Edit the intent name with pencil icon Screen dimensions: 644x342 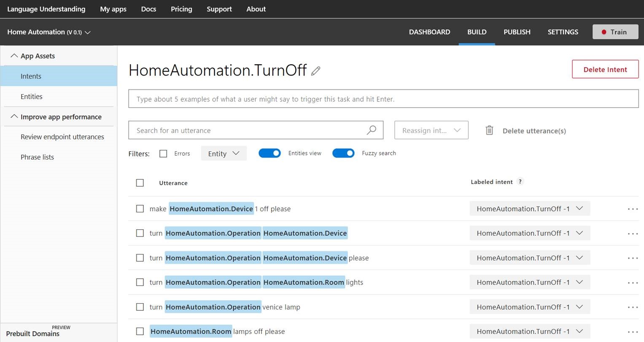tap(315, 71)
